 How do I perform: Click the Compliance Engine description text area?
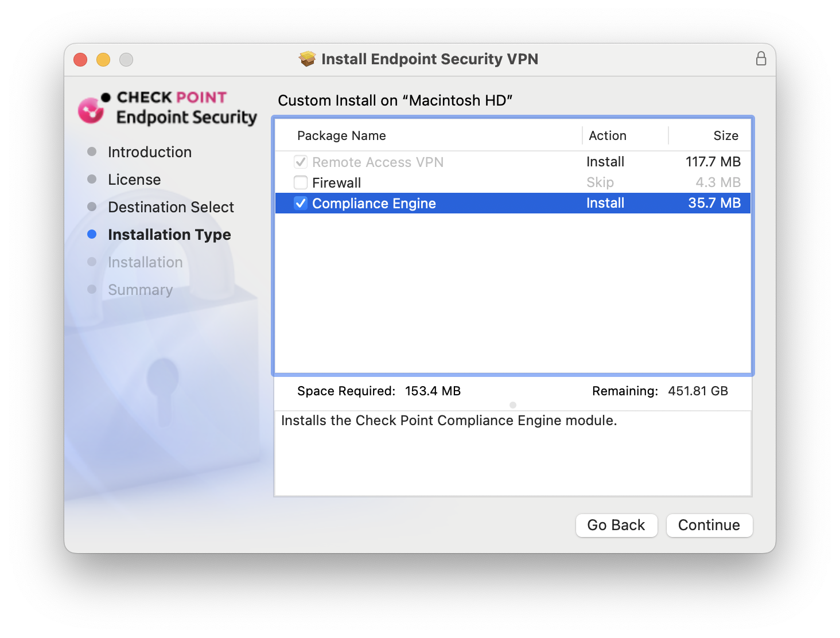512,453
